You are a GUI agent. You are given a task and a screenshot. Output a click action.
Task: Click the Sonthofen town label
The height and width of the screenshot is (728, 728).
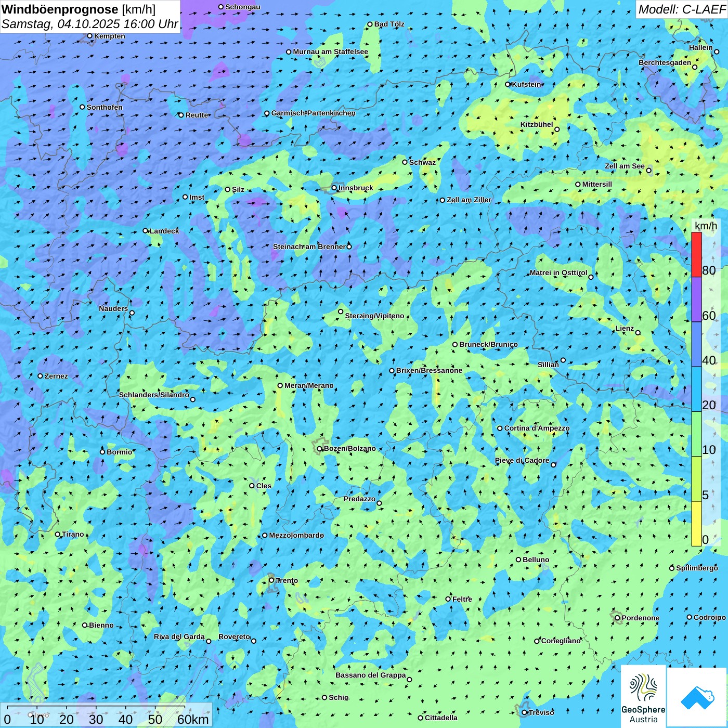105,107
